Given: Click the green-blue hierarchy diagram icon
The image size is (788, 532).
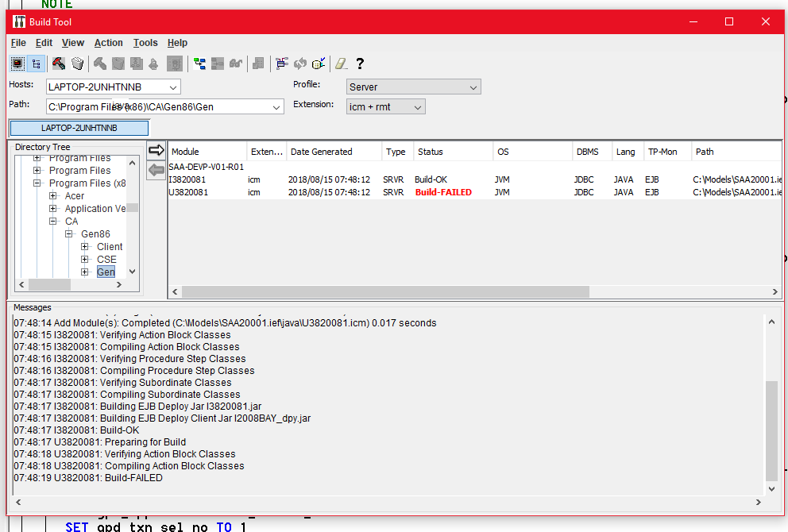Looking at the screenshot, I should click(199, 64).
